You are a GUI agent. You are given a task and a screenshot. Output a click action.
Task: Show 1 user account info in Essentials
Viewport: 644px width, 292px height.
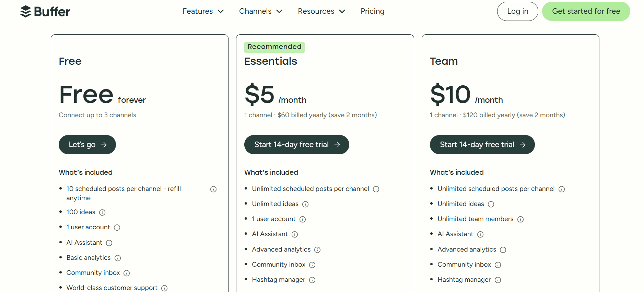[303, 219]
